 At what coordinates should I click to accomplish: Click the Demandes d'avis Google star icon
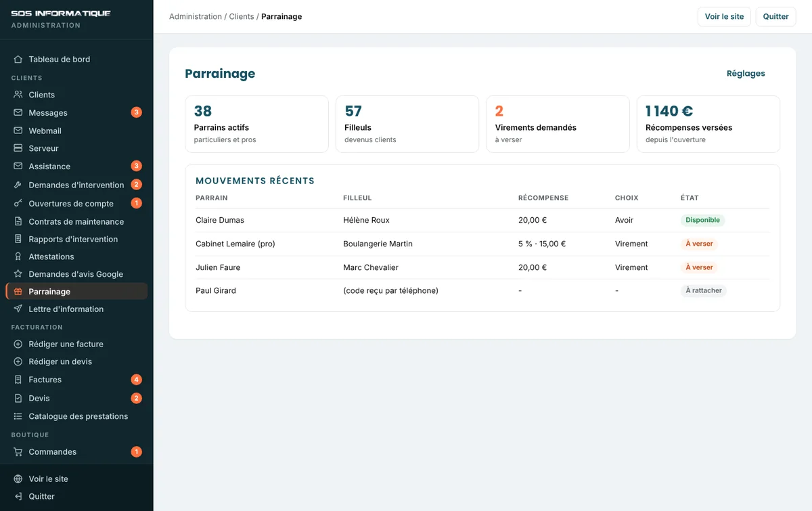(18, 274)
